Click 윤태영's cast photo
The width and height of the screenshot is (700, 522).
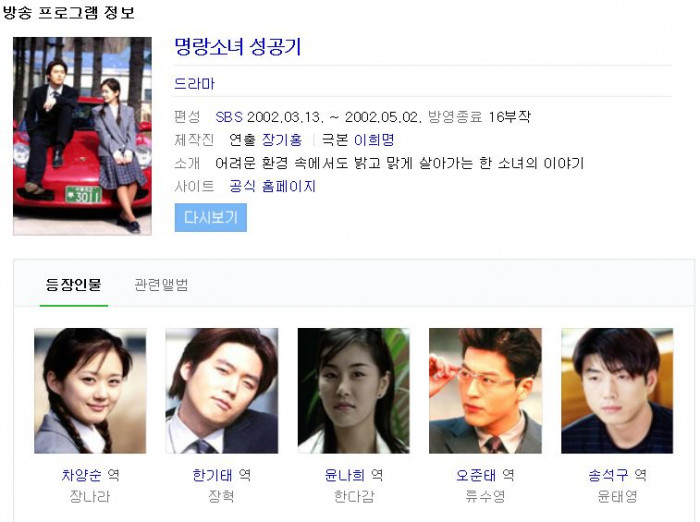coord(617,391)
